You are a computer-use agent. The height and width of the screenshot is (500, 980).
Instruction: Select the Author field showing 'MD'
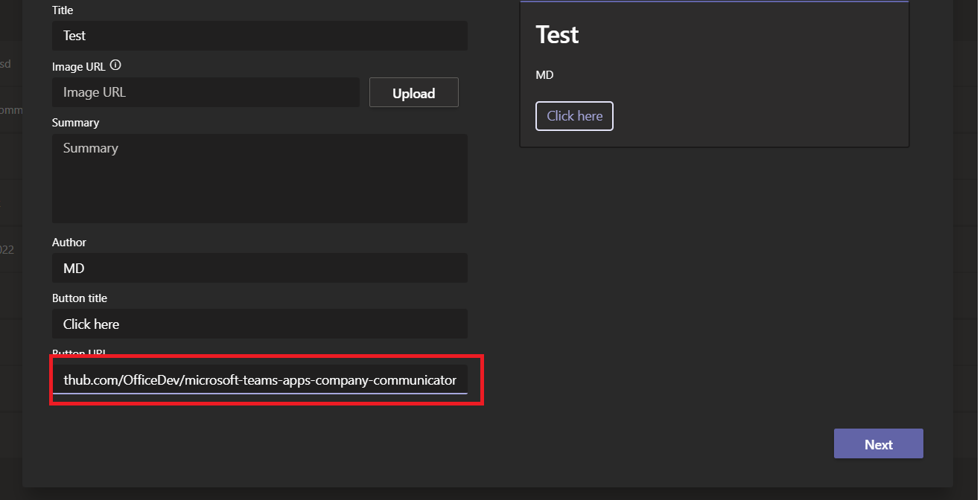[259, 268]
